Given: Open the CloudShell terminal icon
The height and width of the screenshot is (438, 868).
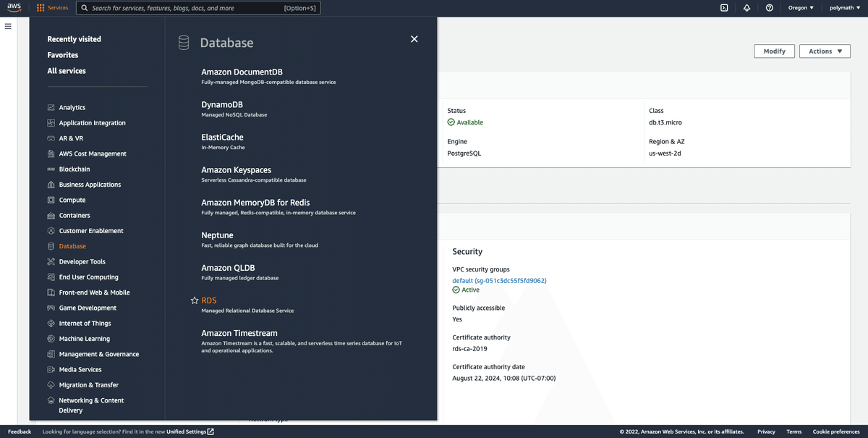Looking at the screenshot, I should (724, 8).
